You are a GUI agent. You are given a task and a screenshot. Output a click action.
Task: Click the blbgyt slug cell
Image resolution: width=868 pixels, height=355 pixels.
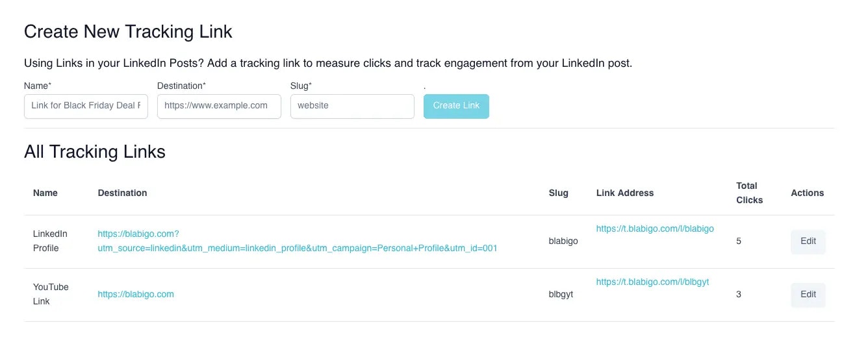561,295
